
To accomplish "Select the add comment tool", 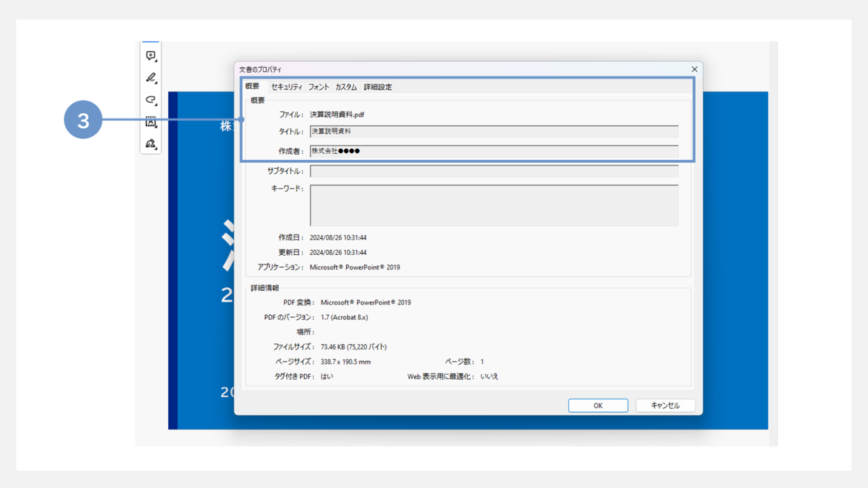I will pos(151,56).
